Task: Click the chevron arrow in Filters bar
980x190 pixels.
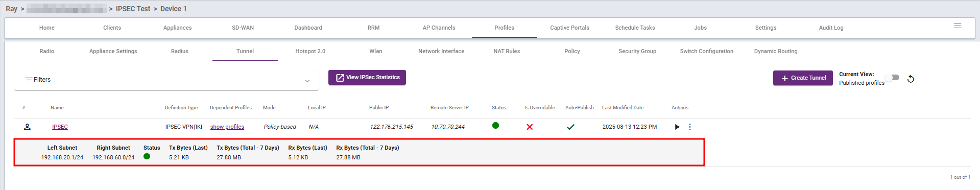Action: (307, 81)
